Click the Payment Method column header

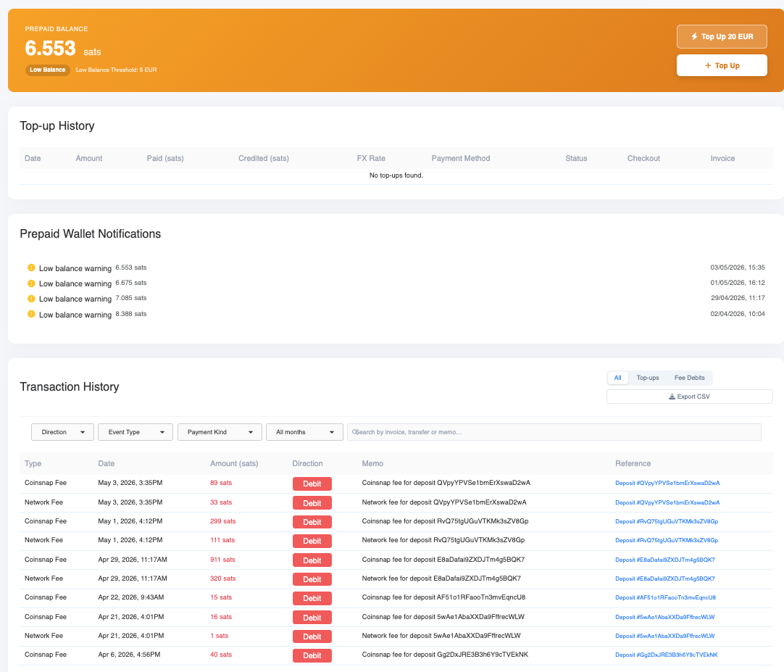pos(461,158)
